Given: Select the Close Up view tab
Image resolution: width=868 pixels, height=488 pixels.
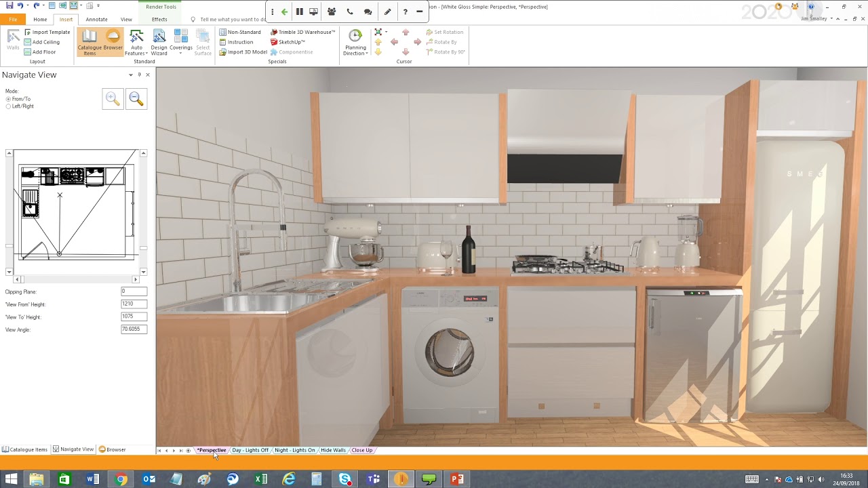Looking at the screenshot, I should 361,450.
